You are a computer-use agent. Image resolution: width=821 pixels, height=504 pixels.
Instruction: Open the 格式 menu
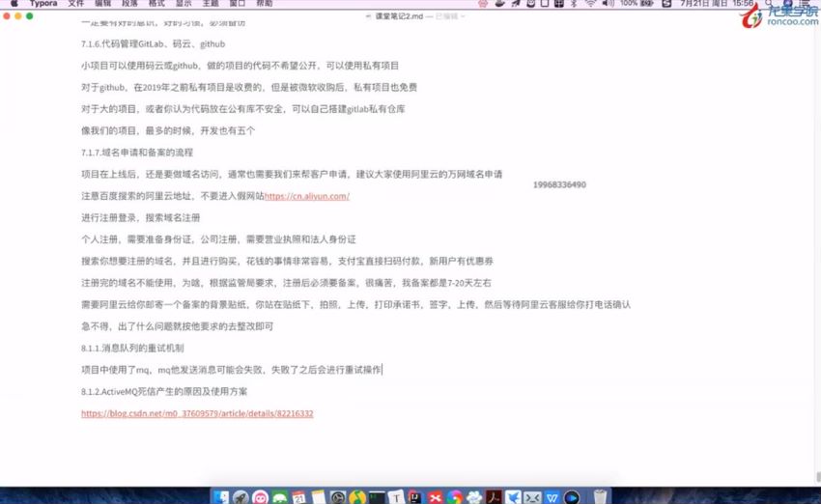(156, 4)
